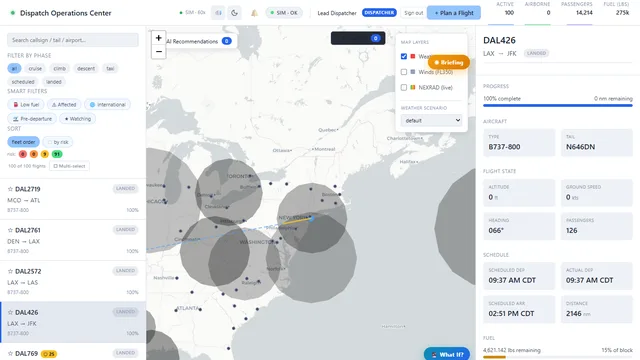This screenshot has width=640, height=360.
Task: Select DAL2572 LAX to LAS flight card
Action: [x=73, y=282]
